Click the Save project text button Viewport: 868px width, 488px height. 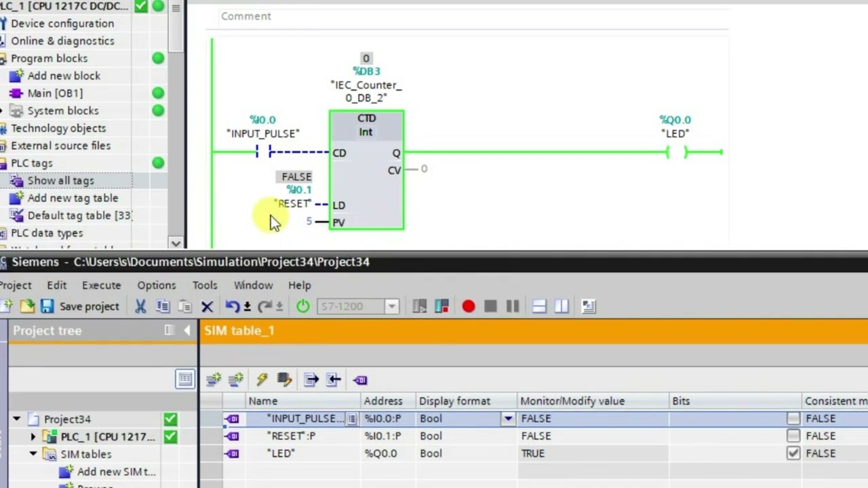tap(89, 306)
